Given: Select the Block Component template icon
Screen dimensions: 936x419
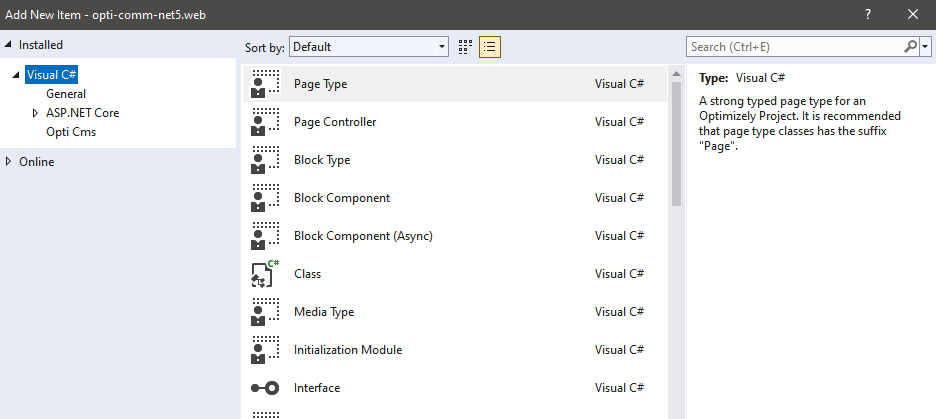Looking at the screenshot, I should click(x=265, y=198).
